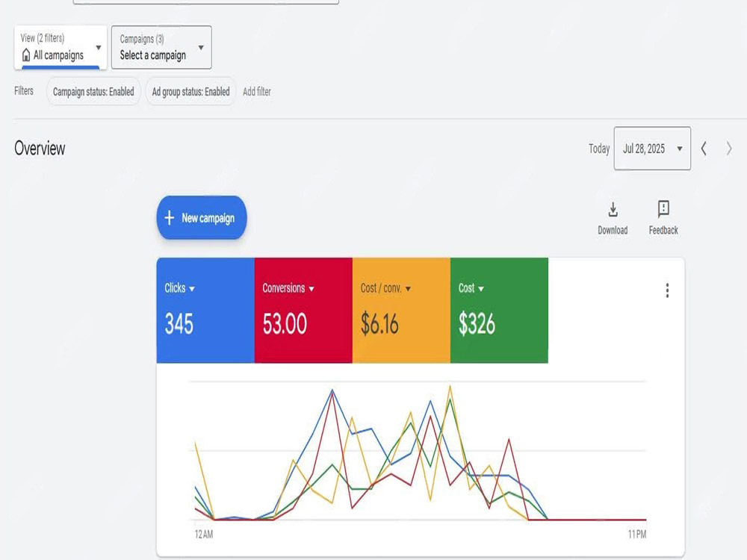Click the Campaign status: Enabled filter chip
Screen dimensions: 747x560
coord(93,91)
